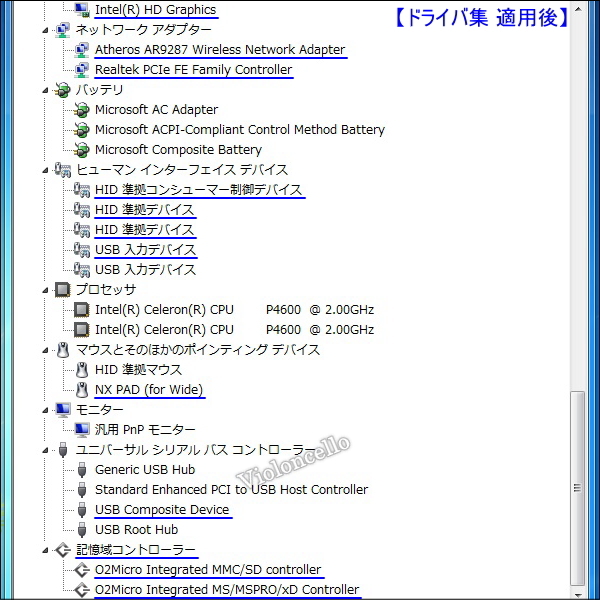Click the モニター category icon
Viewport: 600px width, 600px height.
(x=62, y=410)
